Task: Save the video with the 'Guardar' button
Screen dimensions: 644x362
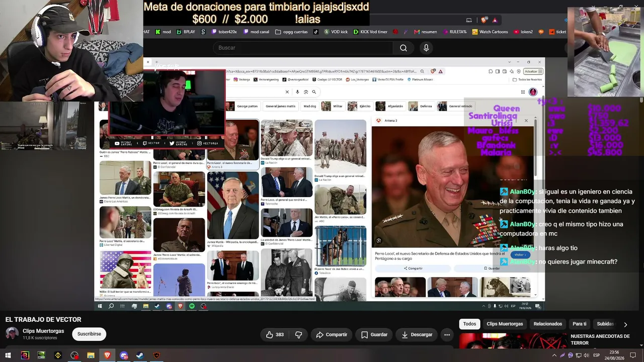Action: [374, 334]
